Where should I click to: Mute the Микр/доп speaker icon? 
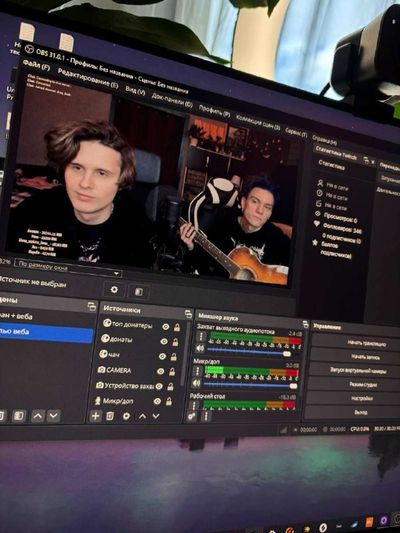tap(197, 383)
